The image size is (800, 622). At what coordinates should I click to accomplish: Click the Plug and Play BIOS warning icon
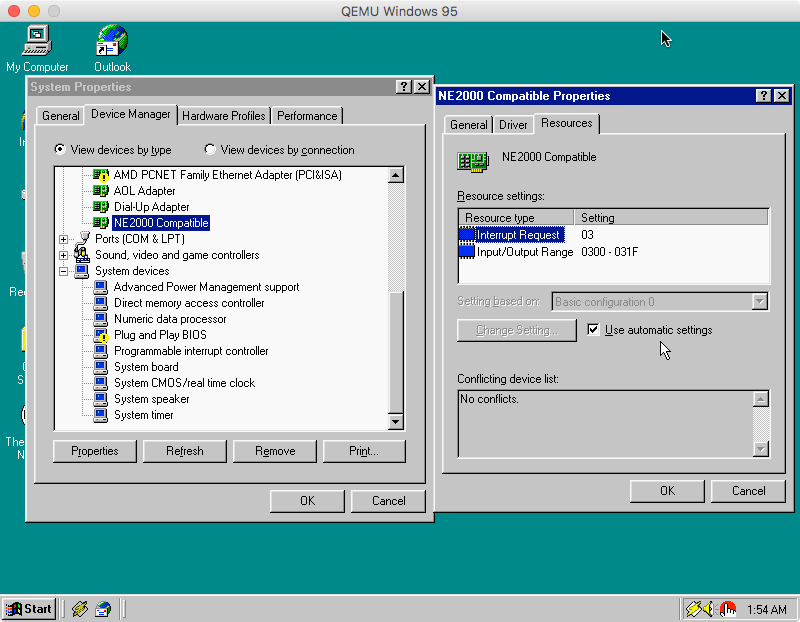coord(101,335)
